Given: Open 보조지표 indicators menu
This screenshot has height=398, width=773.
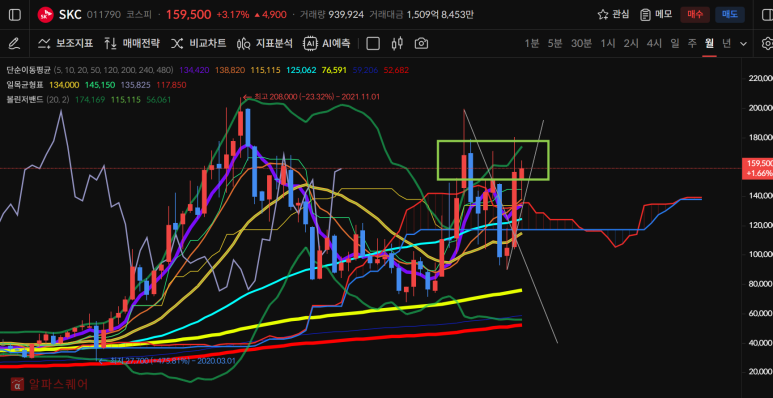Looking at the screenshot, I should coord(66,43).
